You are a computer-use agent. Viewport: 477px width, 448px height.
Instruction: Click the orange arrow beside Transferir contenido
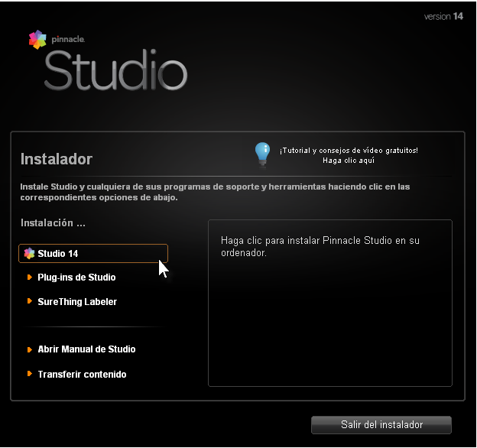pos(30,375)
